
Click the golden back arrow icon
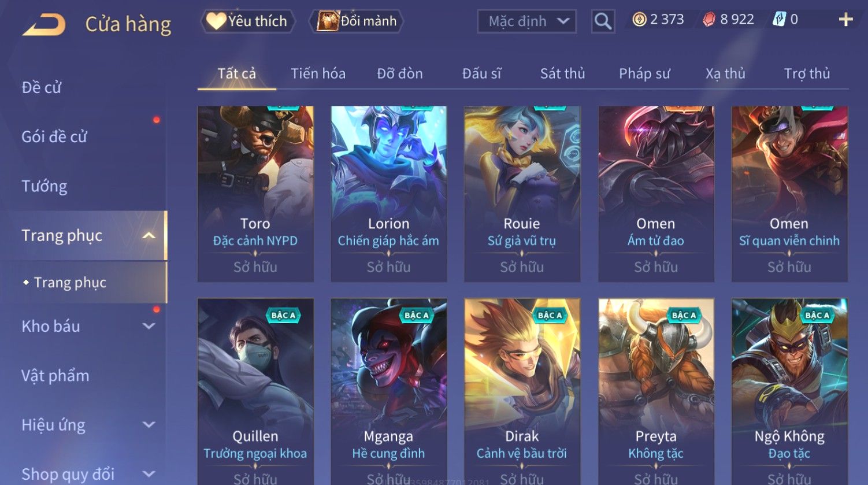(x=44, y=25)
